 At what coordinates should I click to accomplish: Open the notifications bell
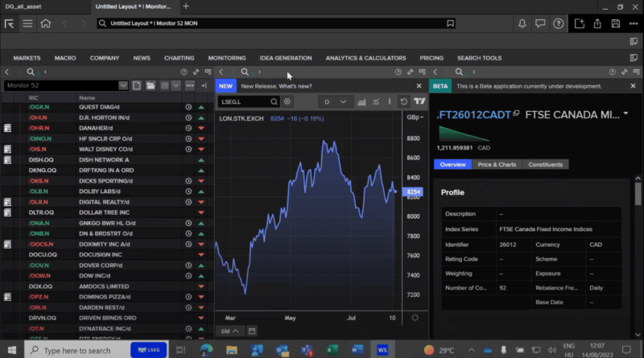[522, 23]
